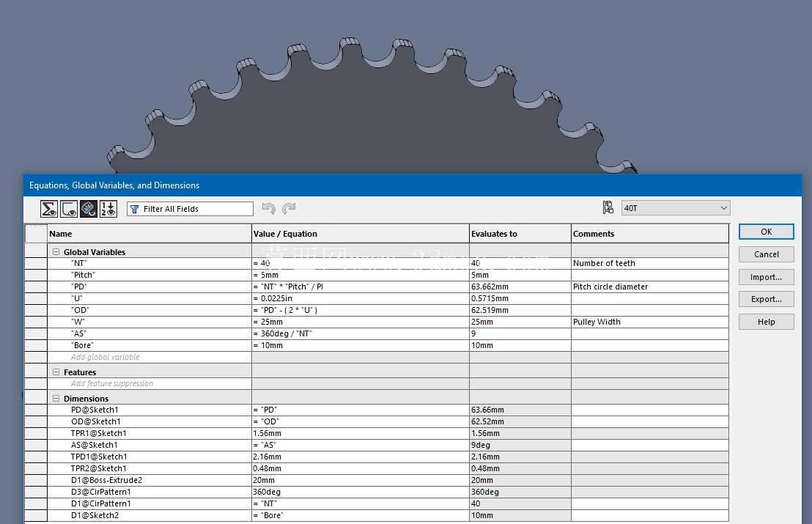Click the Export... button

click(766, 299)
